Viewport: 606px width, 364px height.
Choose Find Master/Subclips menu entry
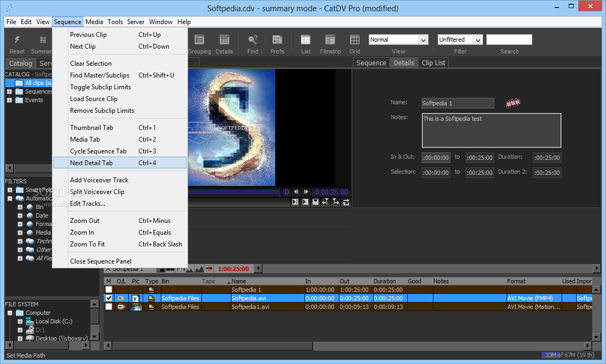(x=120, y=75)
